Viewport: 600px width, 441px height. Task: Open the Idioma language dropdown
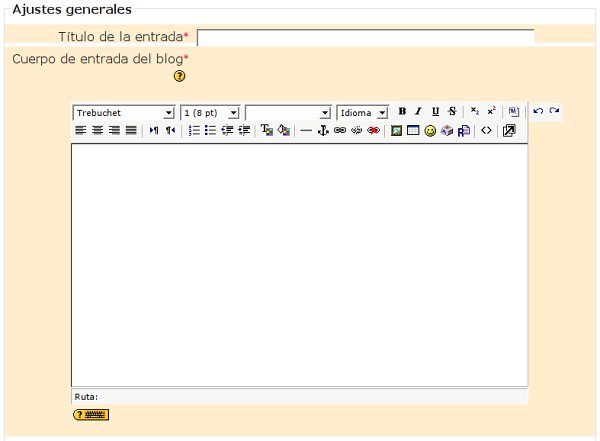(362, 113)
